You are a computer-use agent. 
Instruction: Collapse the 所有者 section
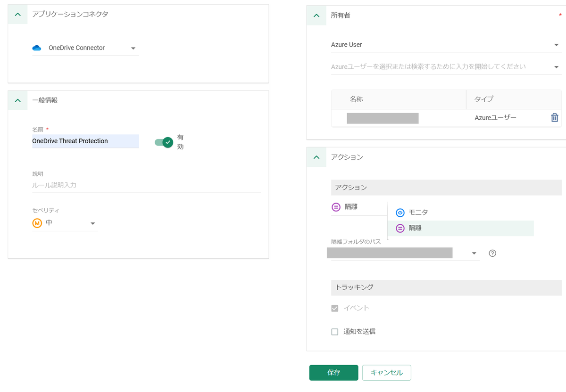tap(316, 16)
